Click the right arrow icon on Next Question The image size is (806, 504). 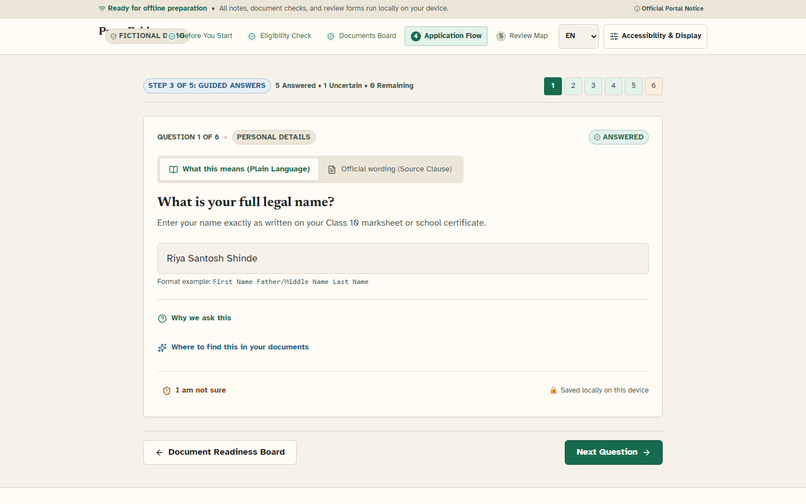pos(647,453)
